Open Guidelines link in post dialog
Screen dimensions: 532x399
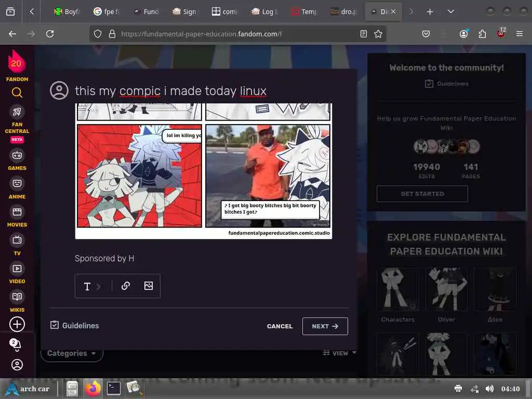pos(75,326)
